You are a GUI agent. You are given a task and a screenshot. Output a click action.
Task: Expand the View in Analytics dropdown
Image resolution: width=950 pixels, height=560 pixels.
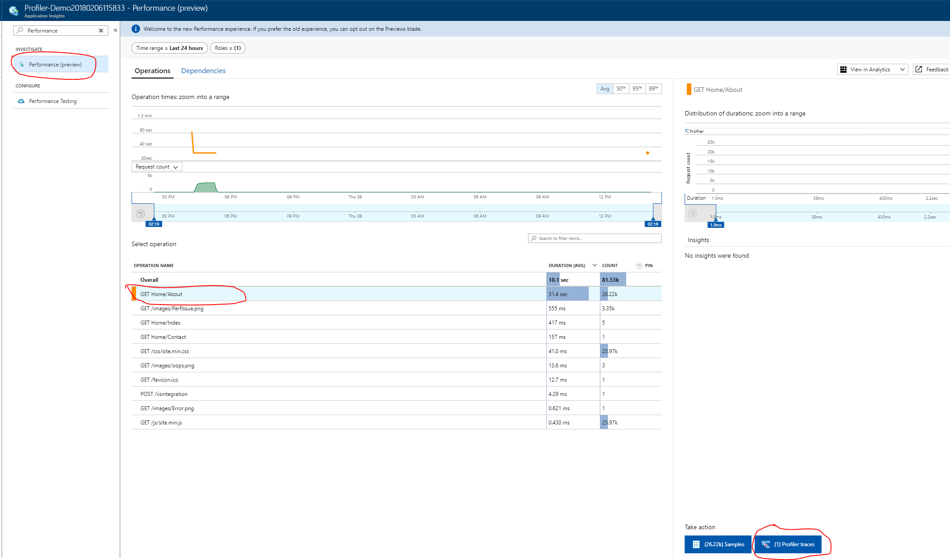point(902,70)
